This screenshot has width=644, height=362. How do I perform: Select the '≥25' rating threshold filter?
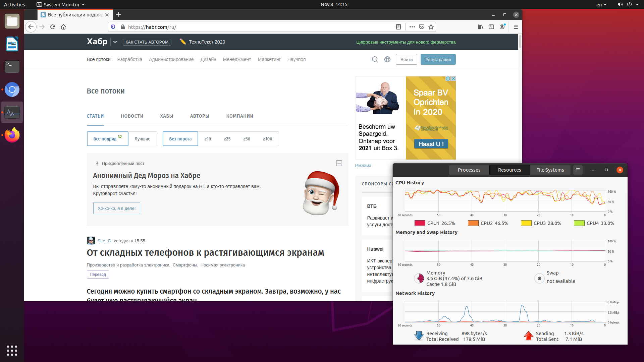pyautogui.click(x=227, y=139)
